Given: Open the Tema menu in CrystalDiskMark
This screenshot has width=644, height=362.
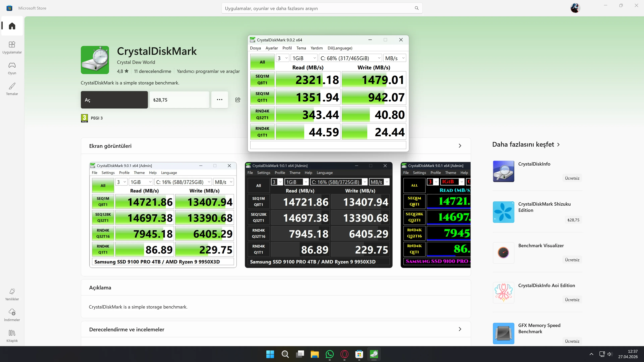Looking at the screenshot, I should [301, 48].
